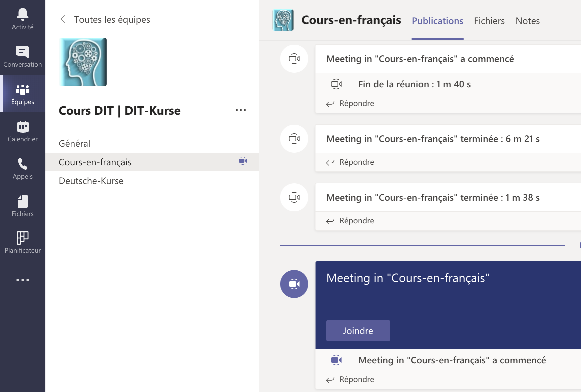Image resolution: width=581 pixels, height=392 pixels.
Task: Click the meeting icon beside the first 'a commencé' post
Action: tap(294, 59)
